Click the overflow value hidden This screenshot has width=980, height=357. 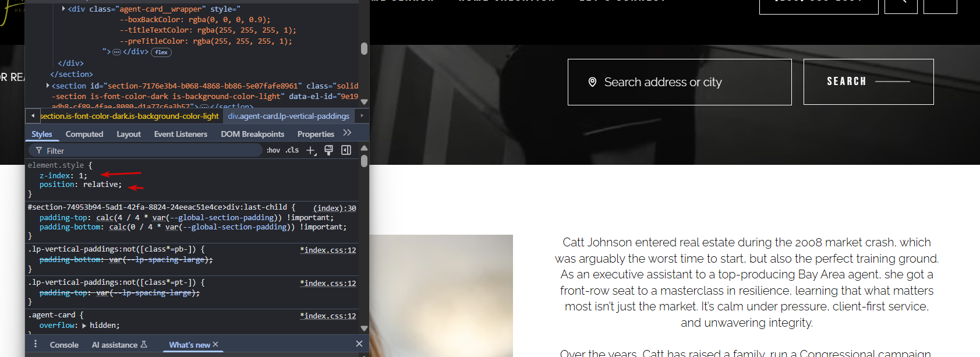(x=102, y=326)
